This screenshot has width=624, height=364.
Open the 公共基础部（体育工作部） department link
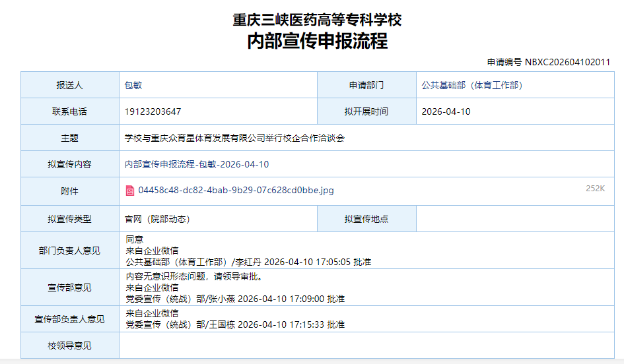tap(471, 85)
